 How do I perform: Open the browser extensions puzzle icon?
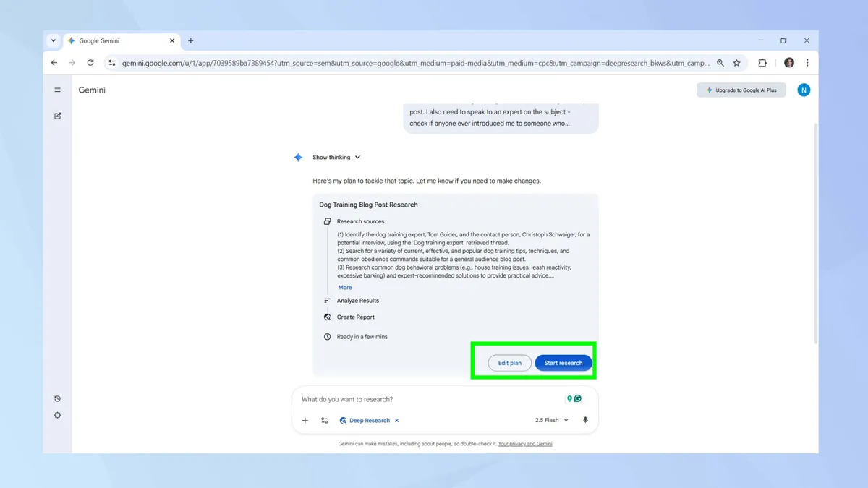[x=762, y=63]
